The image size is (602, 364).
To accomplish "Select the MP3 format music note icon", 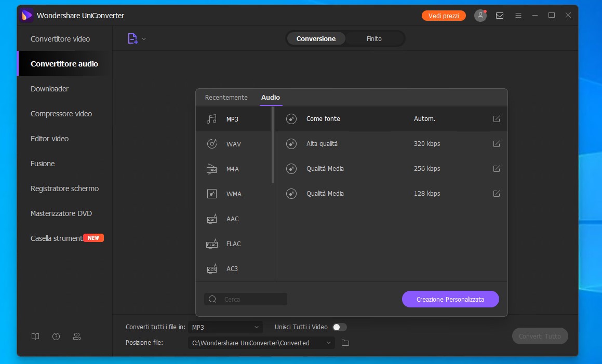I will coord(211,119).
